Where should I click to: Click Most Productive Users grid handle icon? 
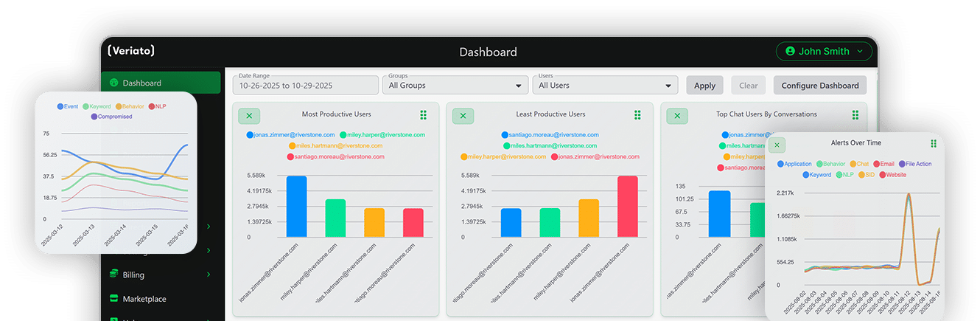(x=424, y=115)
